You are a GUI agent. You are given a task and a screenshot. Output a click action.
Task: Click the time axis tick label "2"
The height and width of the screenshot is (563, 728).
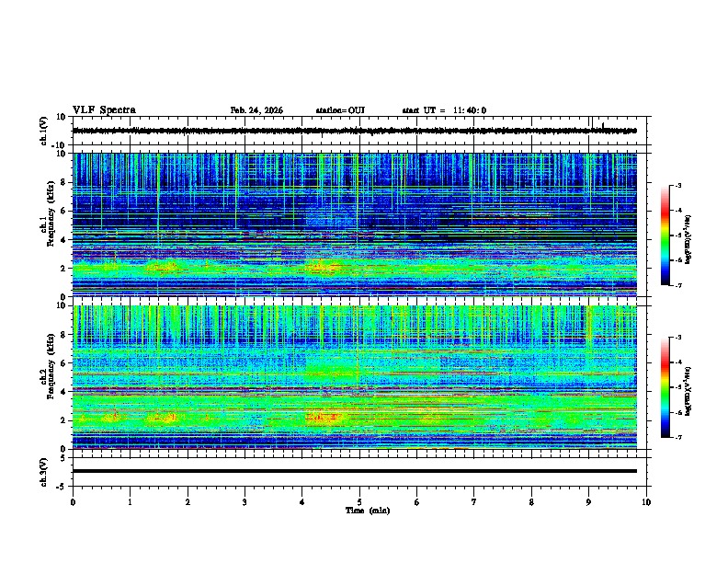click(x=188, y=502)
